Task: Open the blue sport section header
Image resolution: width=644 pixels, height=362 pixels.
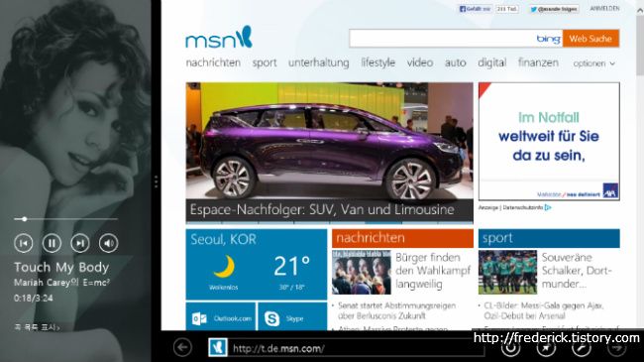Action: [x=549, y=238]
